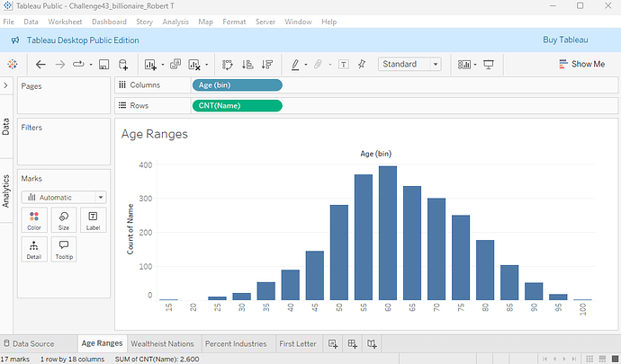Toggle mark labels with the toolbar T icon
This screenshot has height=364, width=621.
point(345,65)
